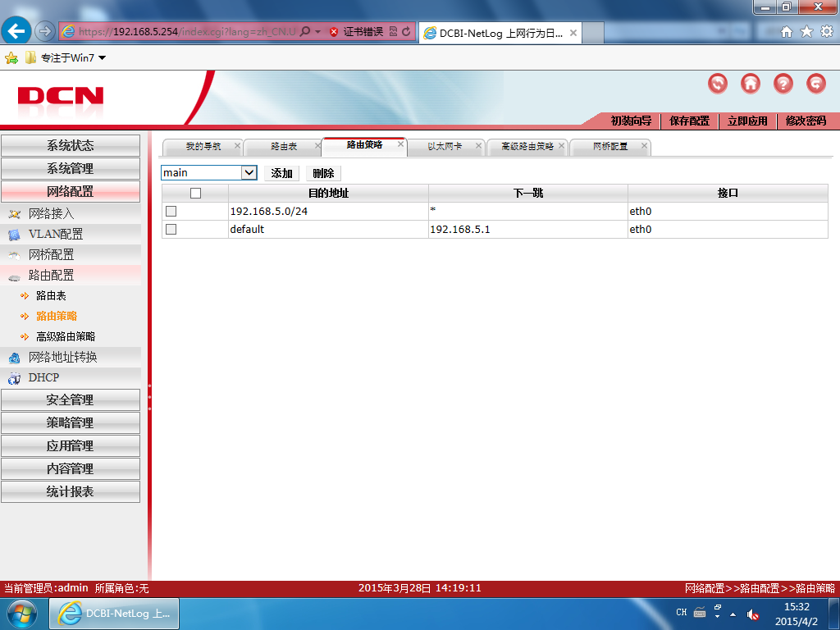This screenshot has width=840, height=630.
Task: Switch to the 网桥配置 tab
Action: point(610,146)
